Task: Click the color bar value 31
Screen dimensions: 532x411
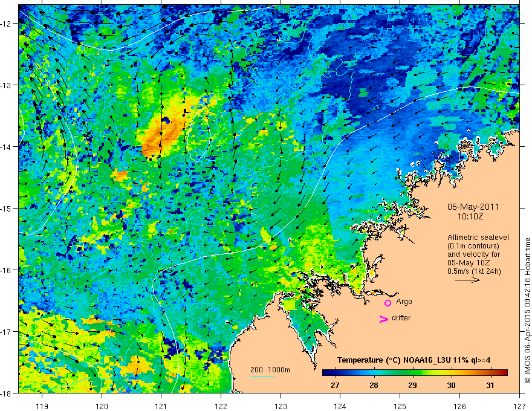Action: click(x=490, y=386)
